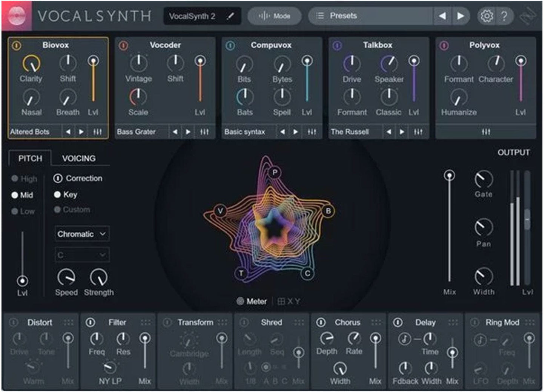Viewport: 545px width, 392px height.
Task: Disable the Filter effect power button
Action: pos(90,322)
